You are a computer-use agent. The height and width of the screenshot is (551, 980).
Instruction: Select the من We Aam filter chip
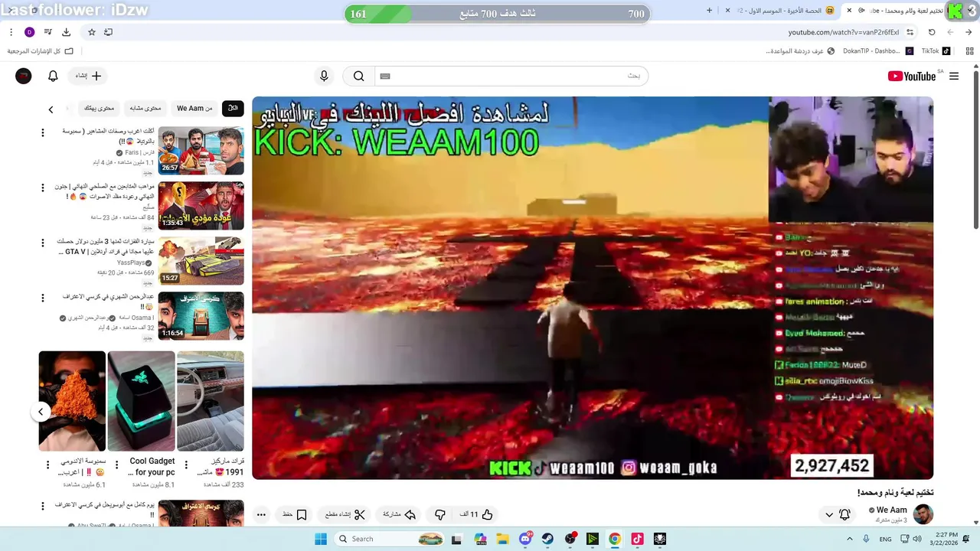194,109
